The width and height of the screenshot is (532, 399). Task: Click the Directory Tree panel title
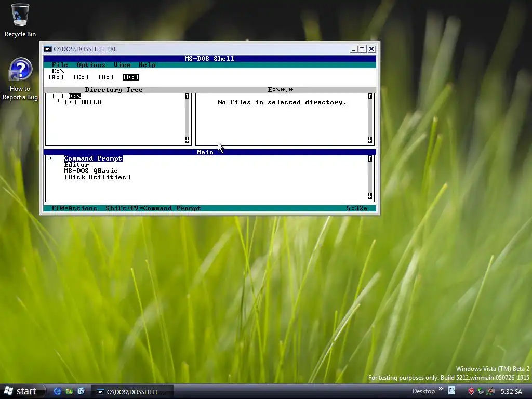pyautogui.click(x=114, y=90)
